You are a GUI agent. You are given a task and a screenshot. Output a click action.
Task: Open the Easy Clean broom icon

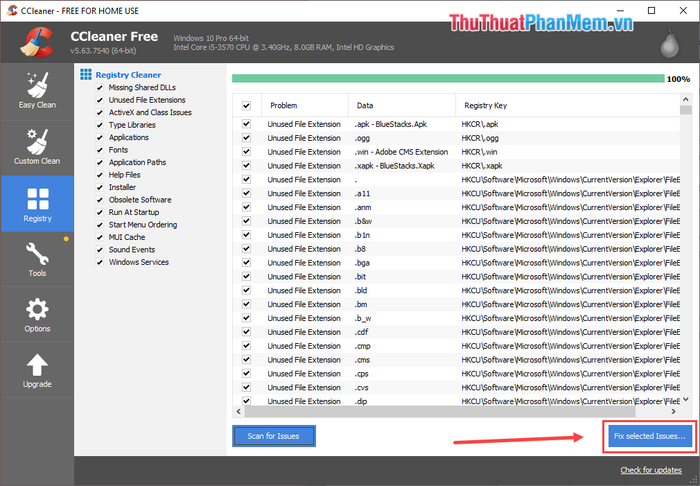pos(36,84)
